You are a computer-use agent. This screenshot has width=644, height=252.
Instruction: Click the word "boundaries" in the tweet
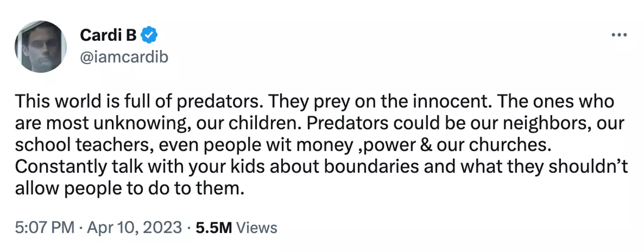(x=371, y=167)
